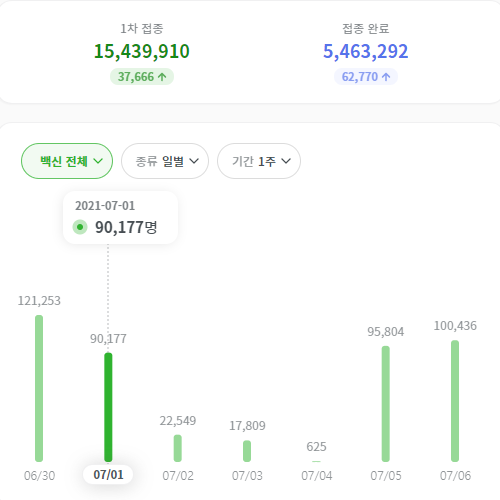The height and width of the screenshot is (500, 500).
Task: Click the 07/04 date axis label
Action: tap(317, 476)
